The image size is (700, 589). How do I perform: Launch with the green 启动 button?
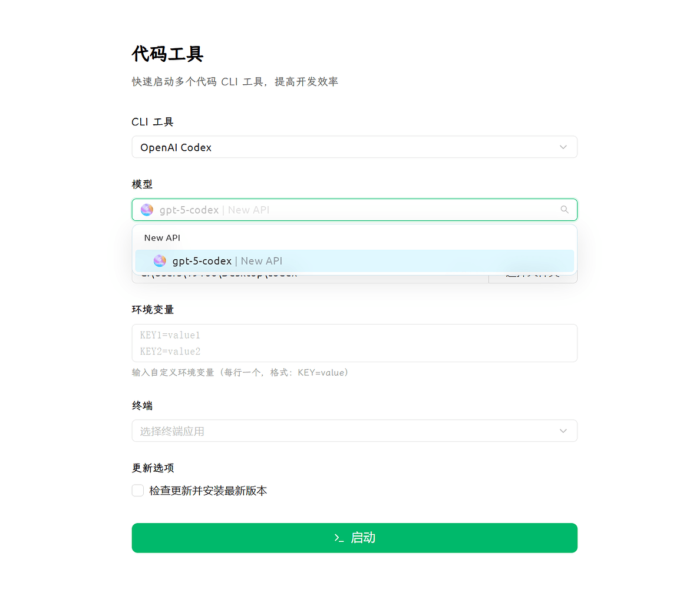point(355,538)
